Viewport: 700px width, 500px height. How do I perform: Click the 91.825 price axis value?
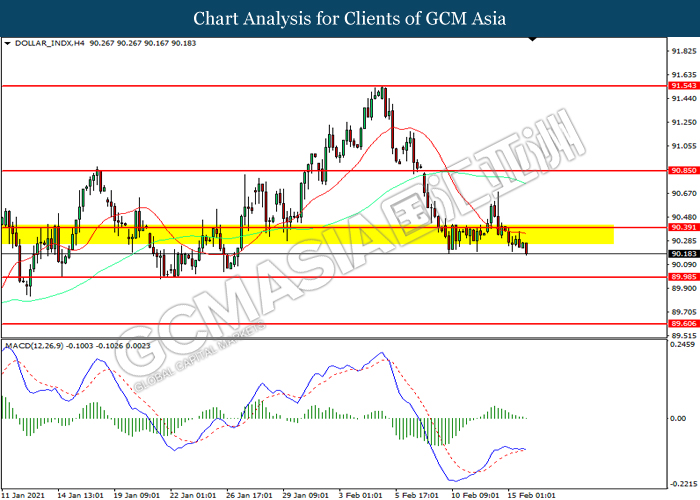tap(684, 51)
